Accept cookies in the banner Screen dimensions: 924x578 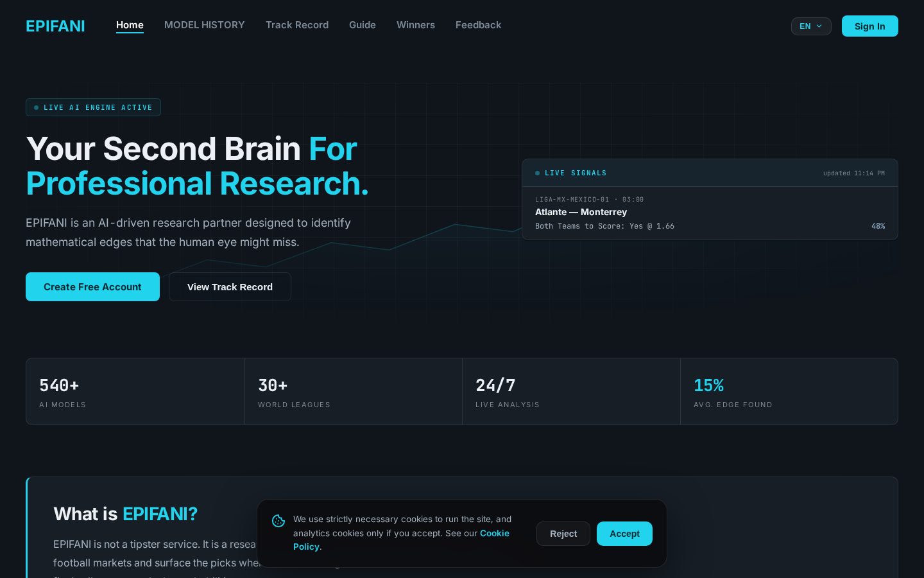coord(624,534)
